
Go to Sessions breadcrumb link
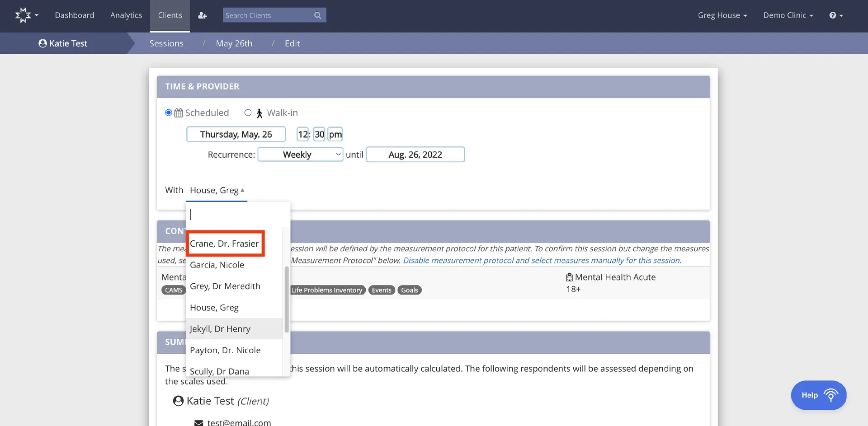coord(166,43)
